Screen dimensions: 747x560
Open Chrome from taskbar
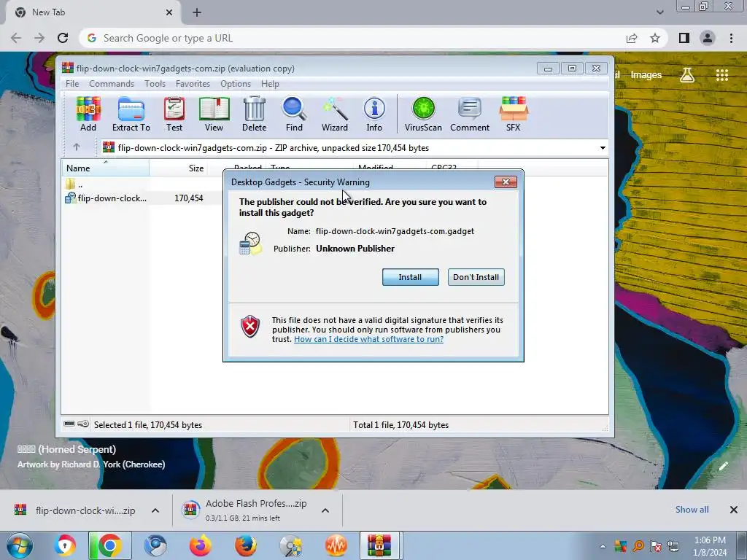tap(109, 545)
